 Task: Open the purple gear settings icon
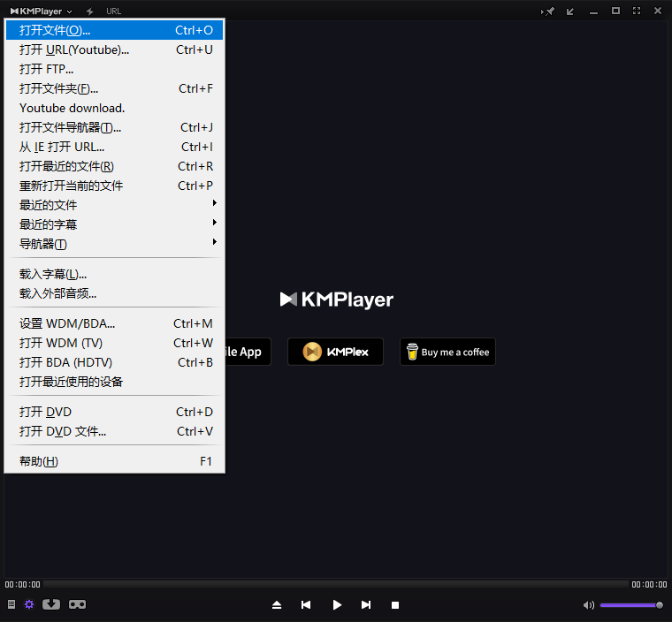29,604
